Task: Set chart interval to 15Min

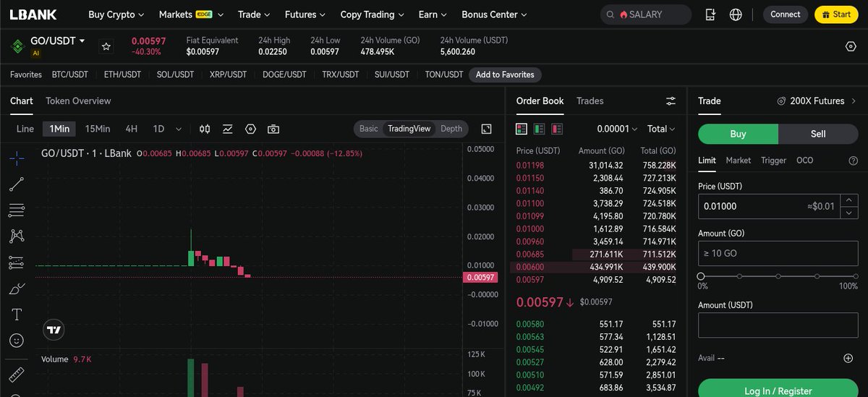Action: 98,129
